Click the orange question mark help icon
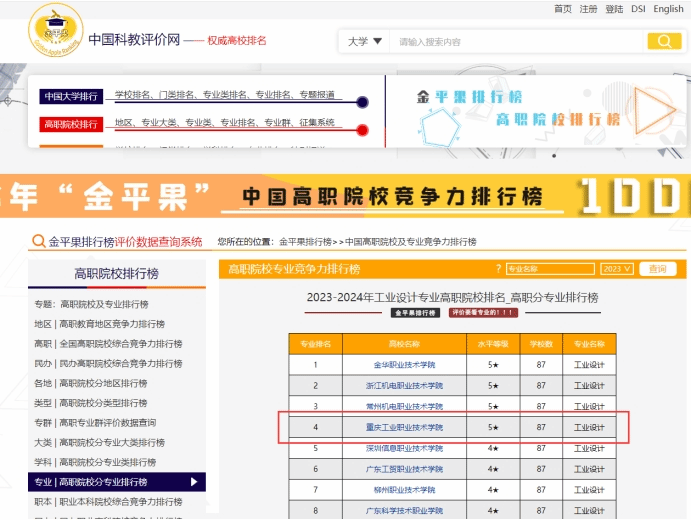691x520 pixels. pyautogui.click(x=498, y=269)
